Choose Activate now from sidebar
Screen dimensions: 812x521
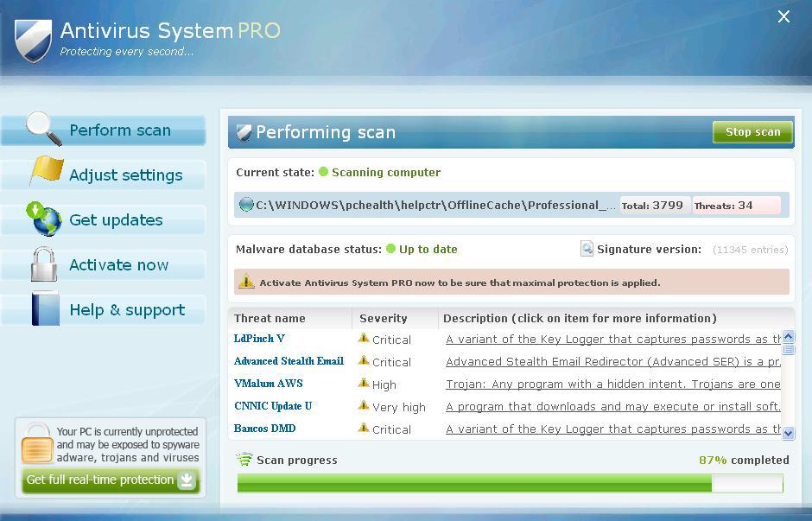point(104,264)
